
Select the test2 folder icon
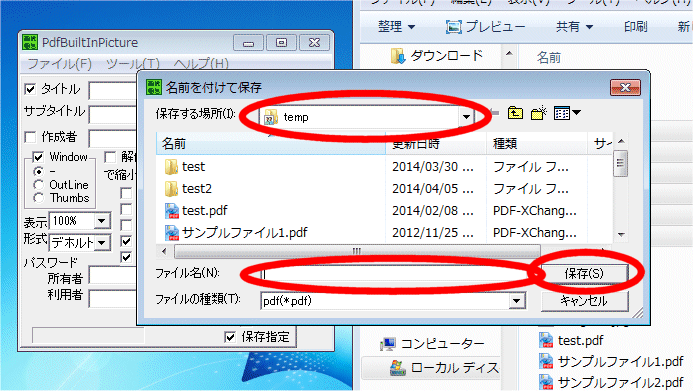click(x=171, y=189)
